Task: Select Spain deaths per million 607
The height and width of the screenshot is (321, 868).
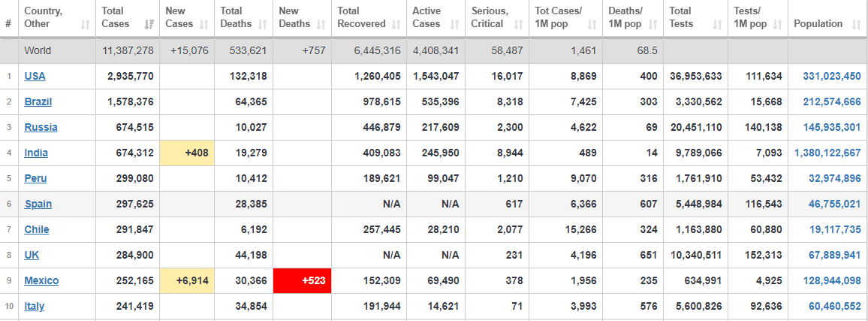Action: [x=649, y=204]
